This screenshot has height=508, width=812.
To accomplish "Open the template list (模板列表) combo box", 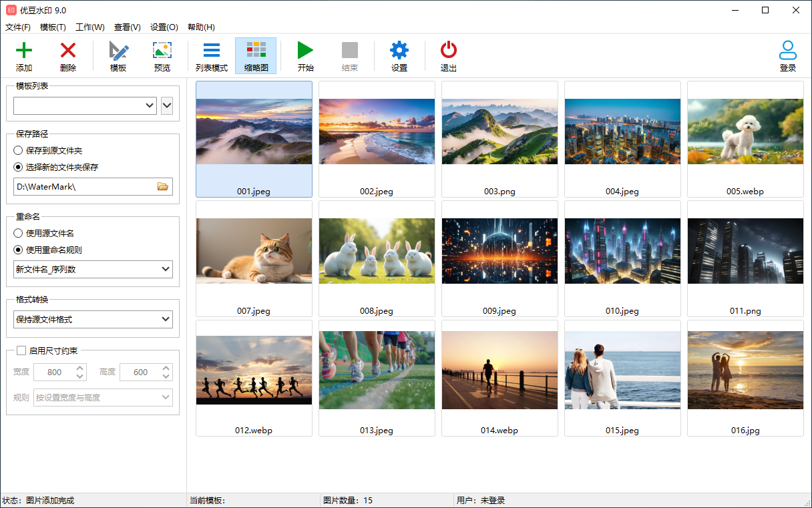I will pyautogui.click(x=85, y=105).
